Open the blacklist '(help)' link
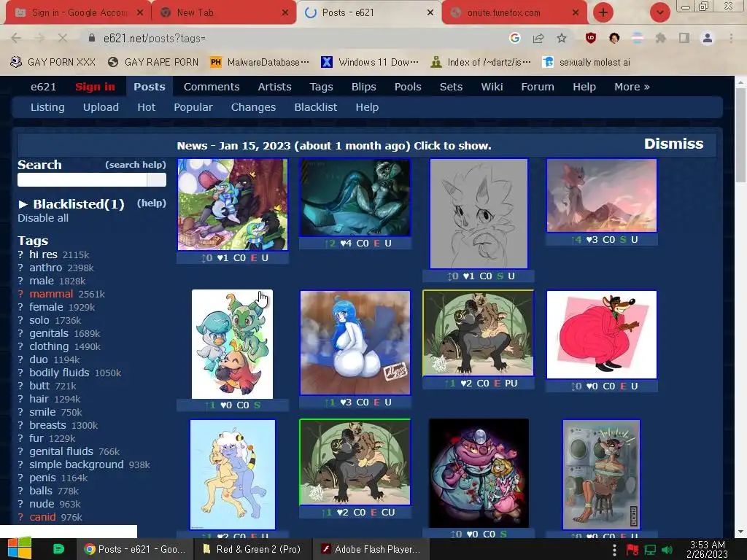Image resolution: width=747 pixels, height=560 pixels. pyautogui.click(x=152, y=203)
